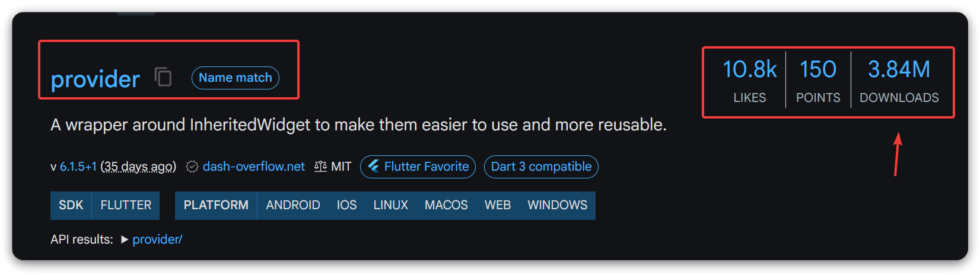Select the LINUX platform tag
This screenshot has height=275, width=980.
[390, 205]
